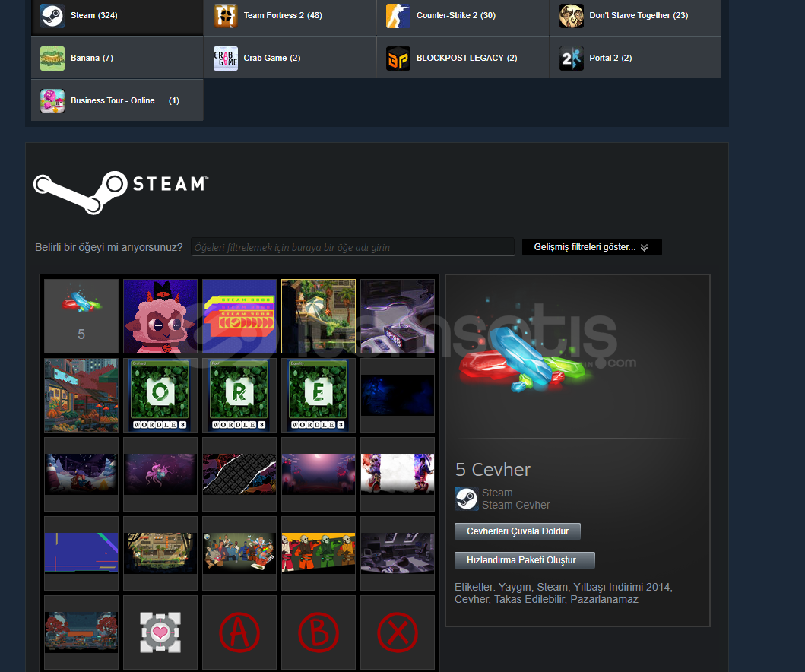This screenshot has width=805, height=672.
Task: Select the 5 gems inventory item
Action: pos(81,316)
